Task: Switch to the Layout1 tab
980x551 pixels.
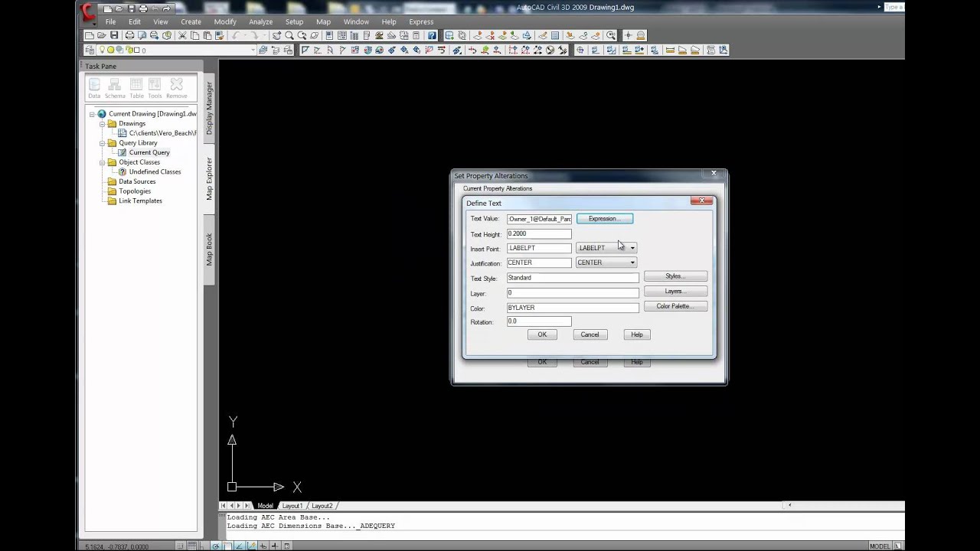Action: click(x=292, y=506)
